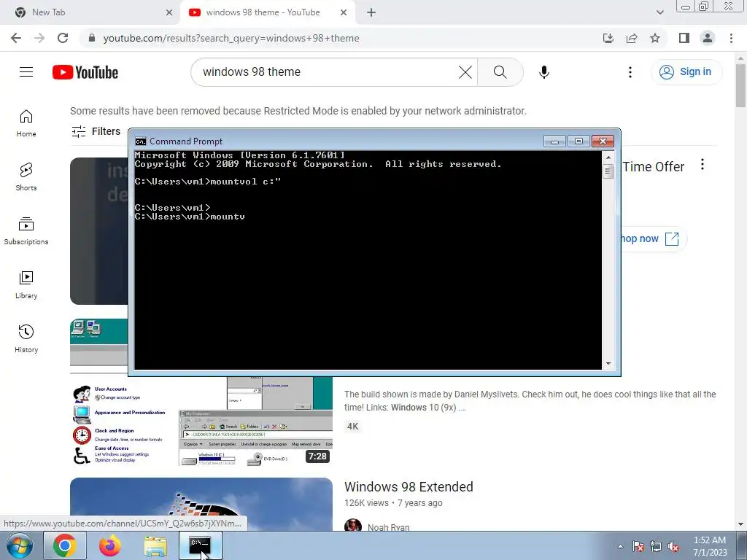Image resolution: width=747 pixels, height=560 pixels.
Task: Open Home in YouTube sidebar
Action: pos(26,124)
